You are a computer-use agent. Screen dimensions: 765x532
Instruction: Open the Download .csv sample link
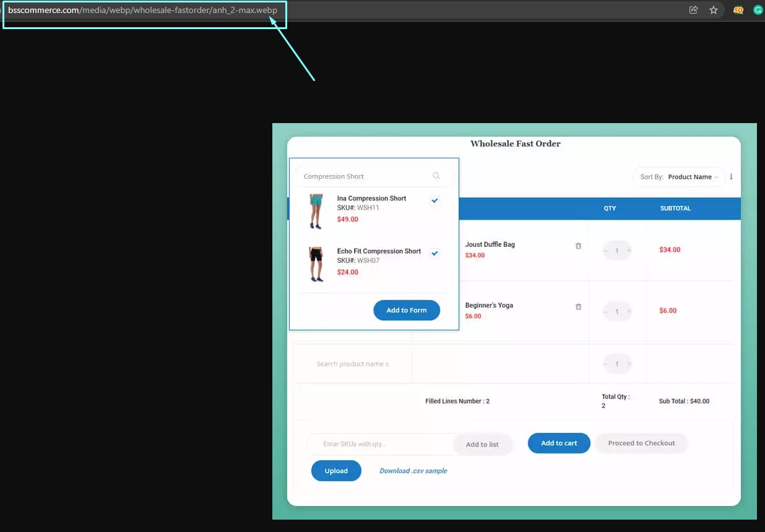(412, 471)
